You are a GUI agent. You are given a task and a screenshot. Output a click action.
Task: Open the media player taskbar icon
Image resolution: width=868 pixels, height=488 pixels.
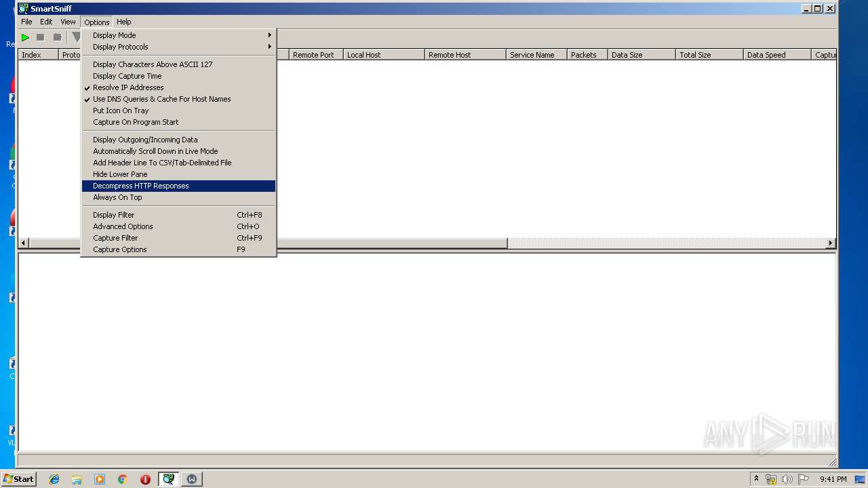(100, 479)
